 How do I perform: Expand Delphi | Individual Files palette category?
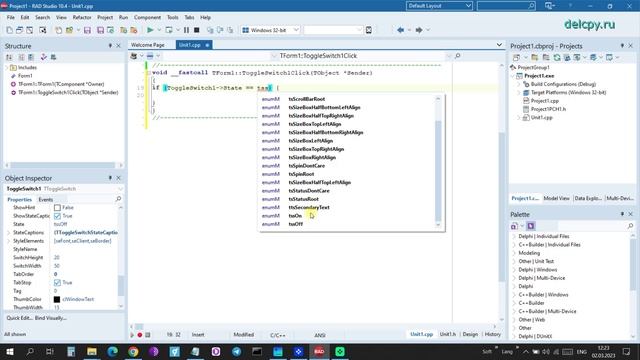[x=514, y=236]
